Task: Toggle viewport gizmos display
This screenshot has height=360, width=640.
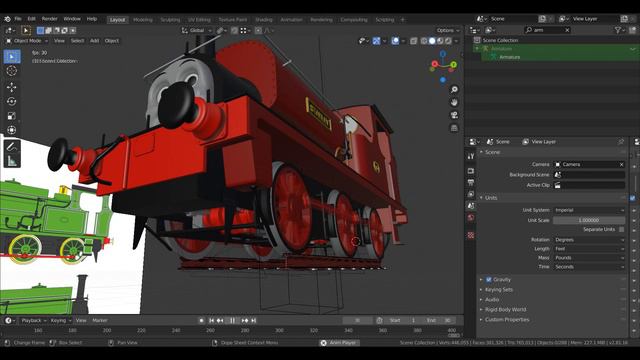Action: click(377, 41)
